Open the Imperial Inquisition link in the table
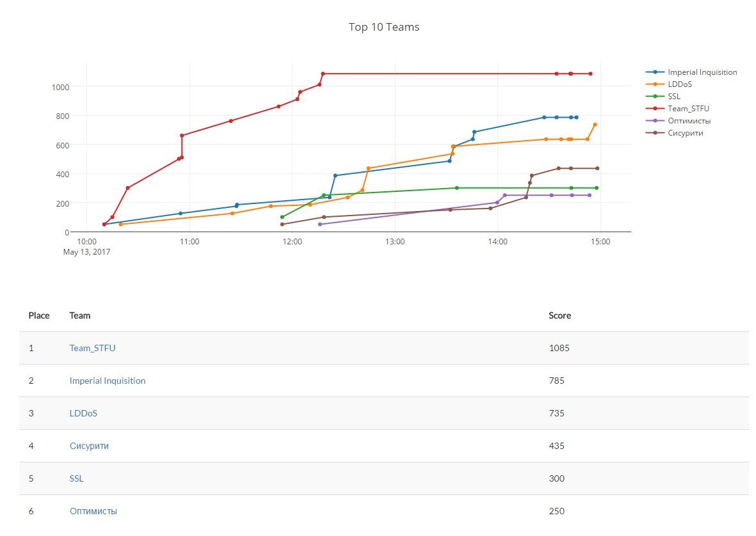This screenshot has height=536, width=756. click(108, 381)
